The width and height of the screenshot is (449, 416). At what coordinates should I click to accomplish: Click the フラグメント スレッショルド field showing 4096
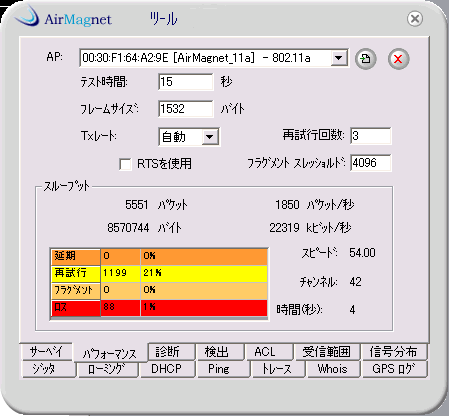pyautogui.click(x=371, y=163)
